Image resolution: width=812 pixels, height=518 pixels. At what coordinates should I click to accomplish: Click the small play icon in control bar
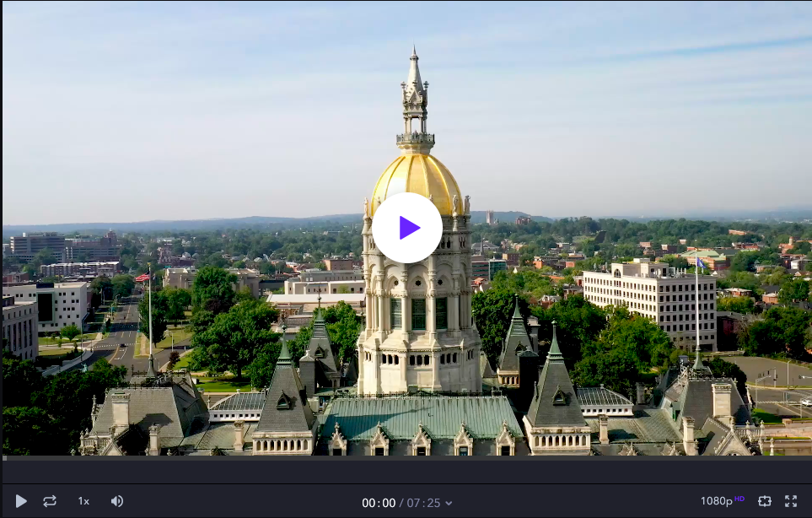click(21, 501)
